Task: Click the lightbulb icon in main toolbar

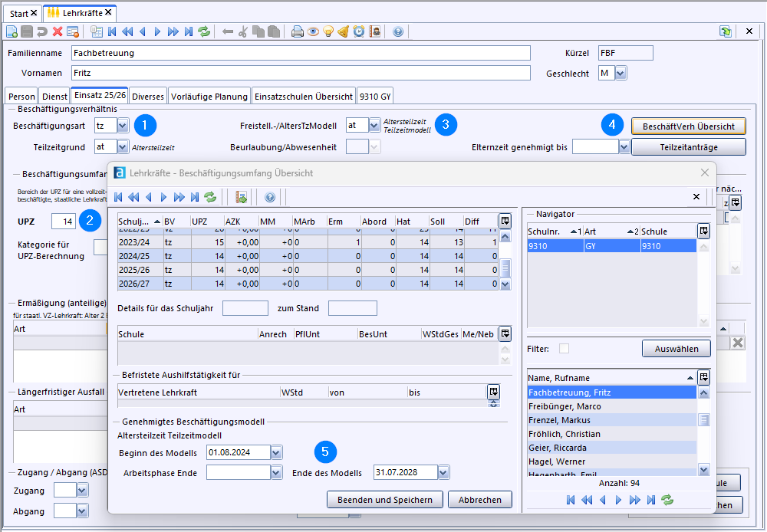Action: click(x=328, y=31)
